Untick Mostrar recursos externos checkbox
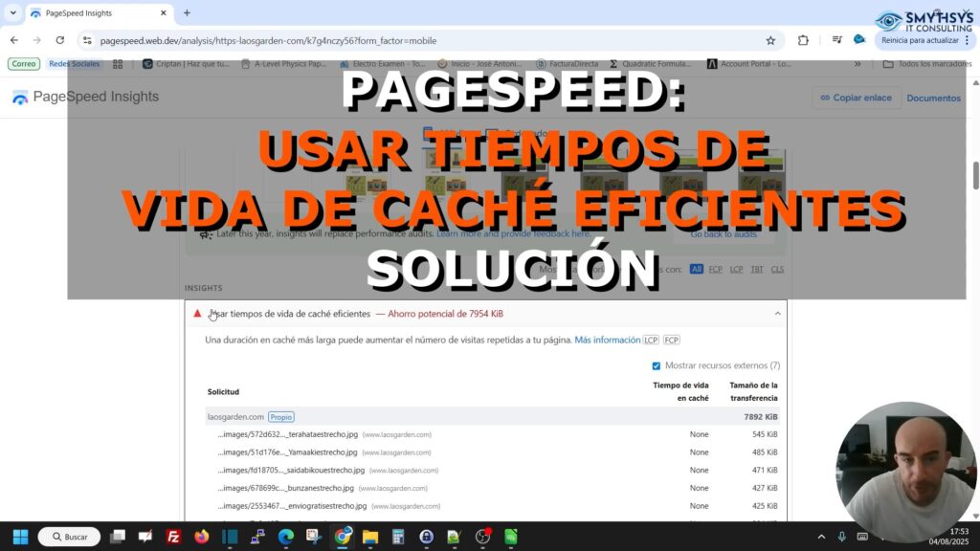This screenshot has height=551, width=980. 657,365
